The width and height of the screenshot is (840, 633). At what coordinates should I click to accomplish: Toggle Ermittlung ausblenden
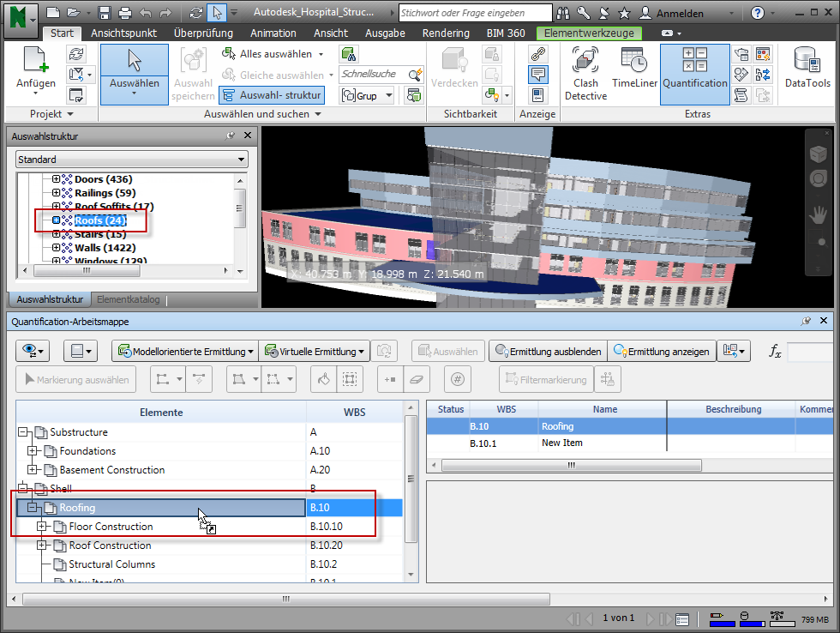tap(548, 352)
